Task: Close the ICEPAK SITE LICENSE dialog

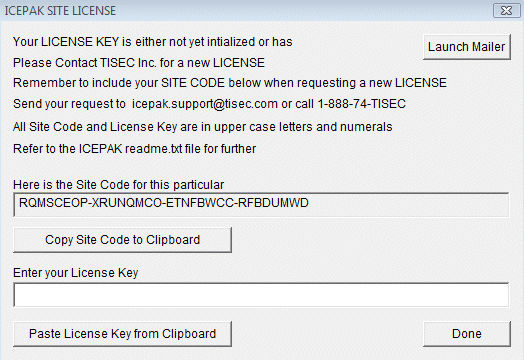Action: point(506,11)
